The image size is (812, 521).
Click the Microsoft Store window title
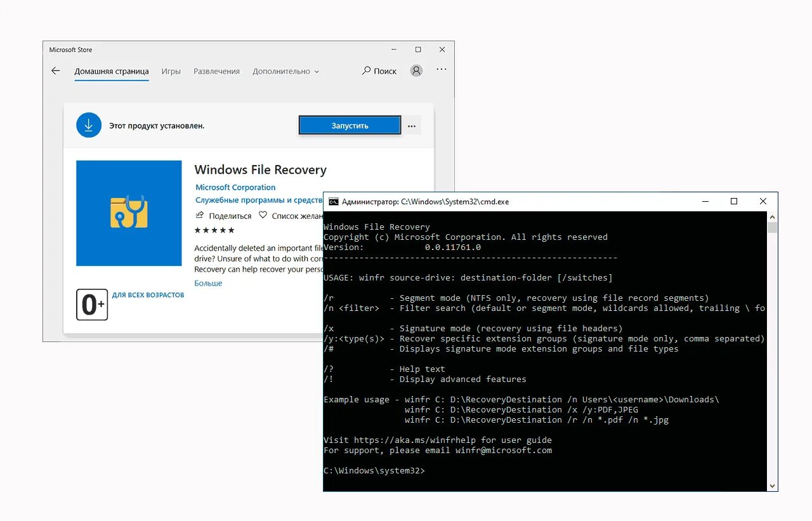pyautogui.click(x=70, y=49)
